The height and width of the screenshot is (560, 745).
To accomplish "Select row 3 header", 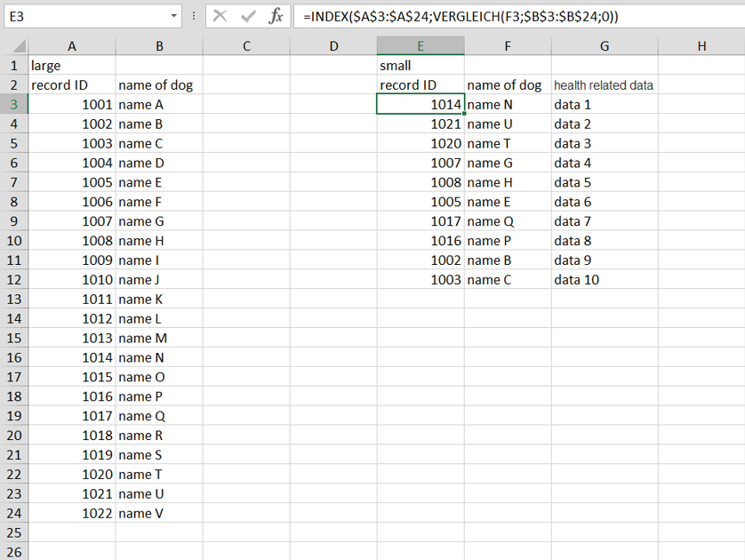I will [x=13, y=105].
